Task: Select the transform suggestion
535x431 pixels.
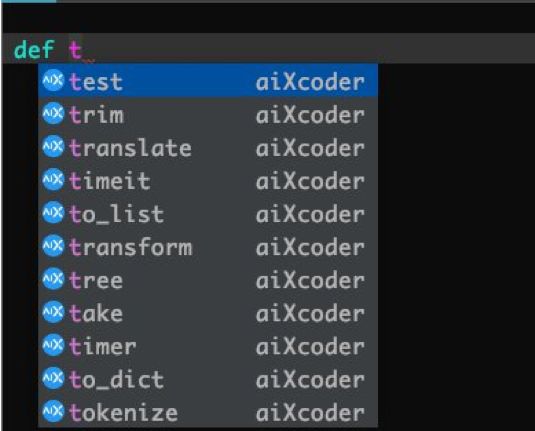Action: coord(208,246)
